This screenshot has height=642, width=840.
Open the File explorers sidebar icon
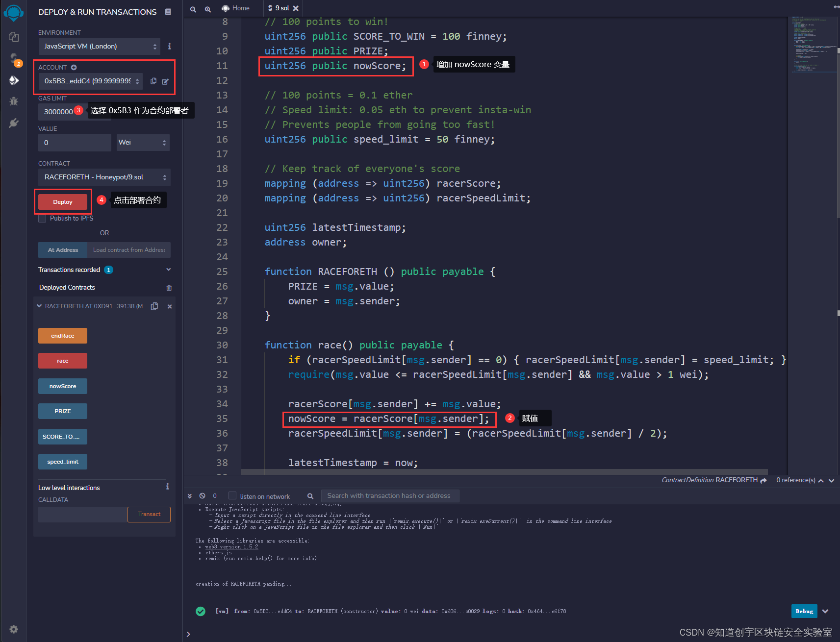14,37
